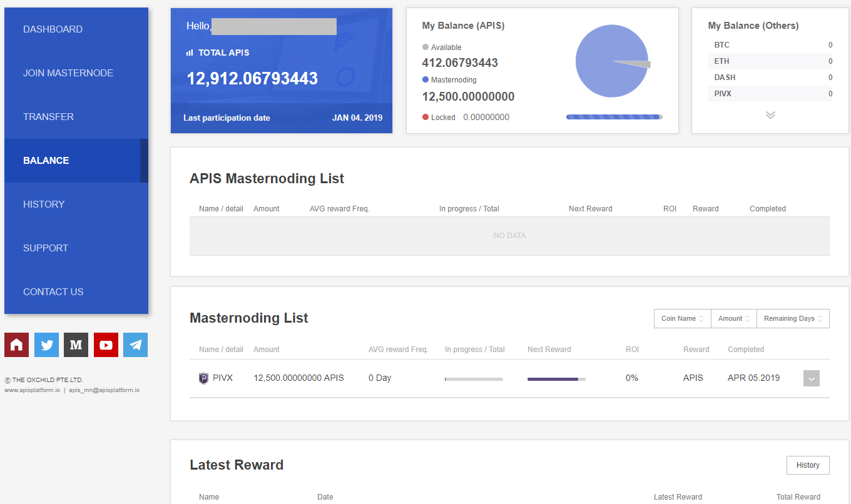Click the 12,500.00000000 APIS amount cell
The image size is (851, 504).
point(298,378)
